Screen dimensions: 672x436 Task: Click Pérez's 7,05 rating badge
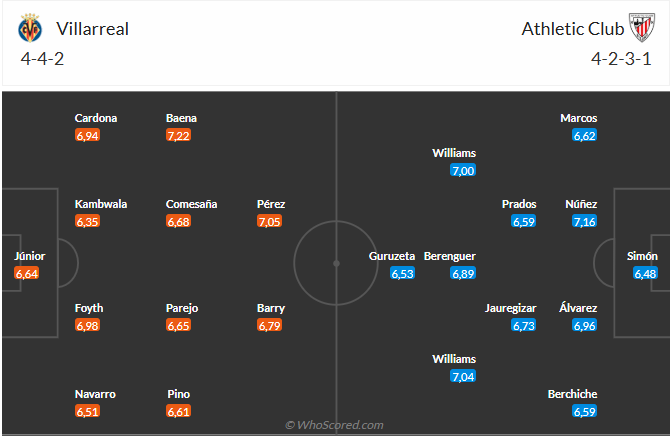click(269, 221)
